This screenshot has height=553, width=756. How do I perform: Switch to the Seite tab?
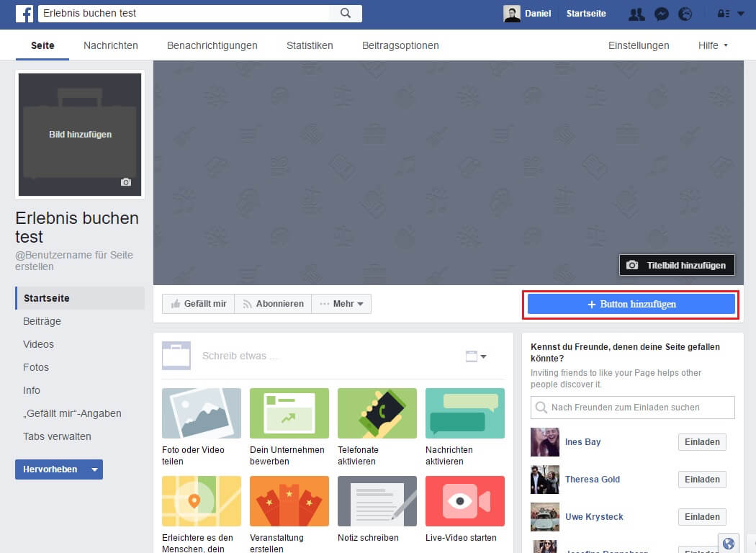42,45
